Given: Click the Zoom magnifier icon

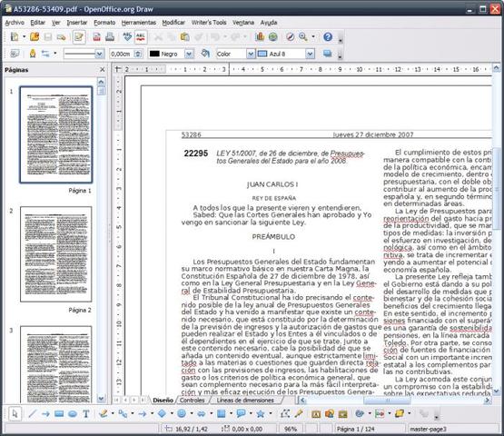Looking at the screenshot, I should (x=303, y=37).
